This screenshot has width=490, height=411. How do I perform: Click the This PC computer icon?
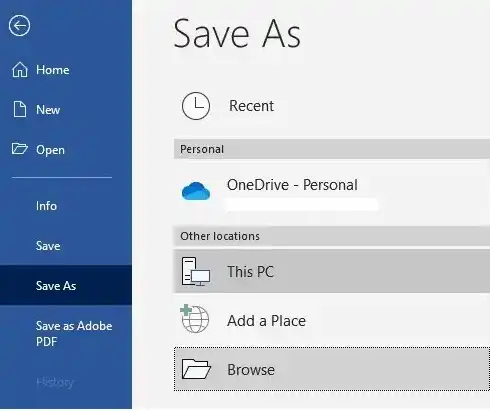tap(196, 271)
